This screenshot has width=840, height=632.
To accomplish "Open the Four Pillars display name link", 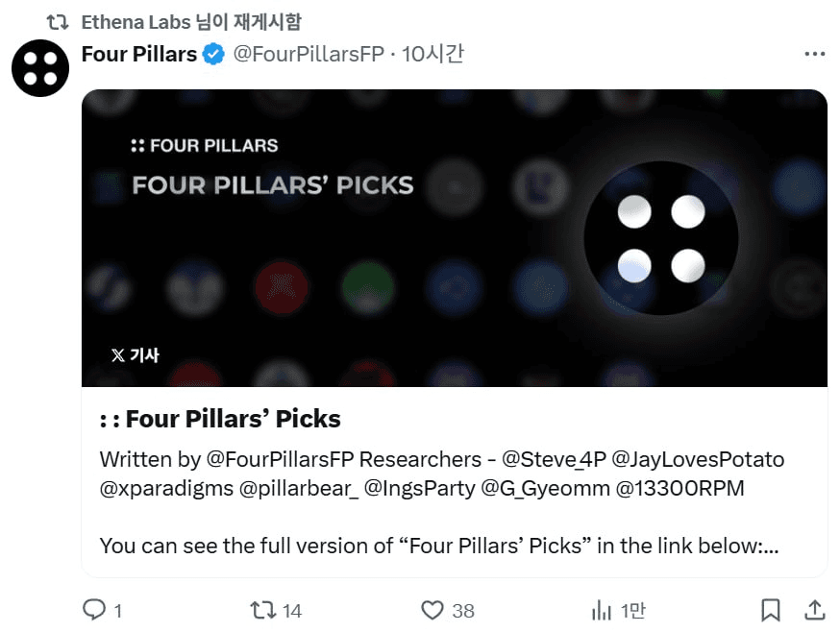I will coord(139,54).
